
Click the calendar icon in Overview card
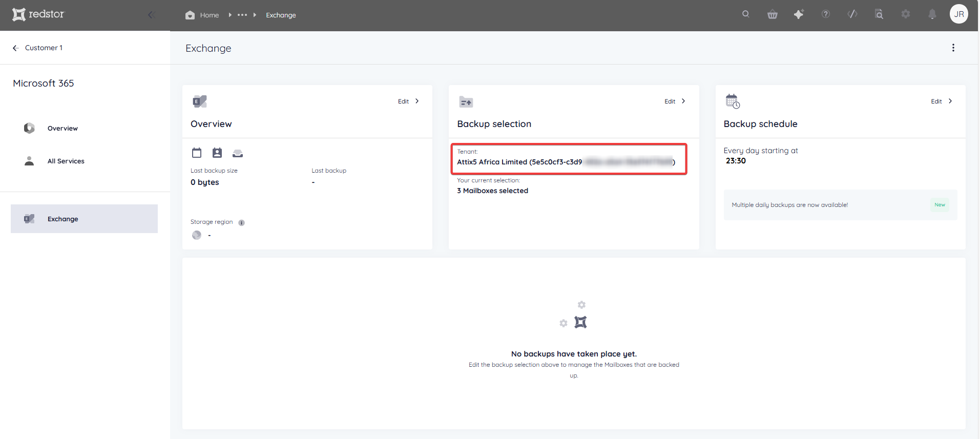pos(197,153)
